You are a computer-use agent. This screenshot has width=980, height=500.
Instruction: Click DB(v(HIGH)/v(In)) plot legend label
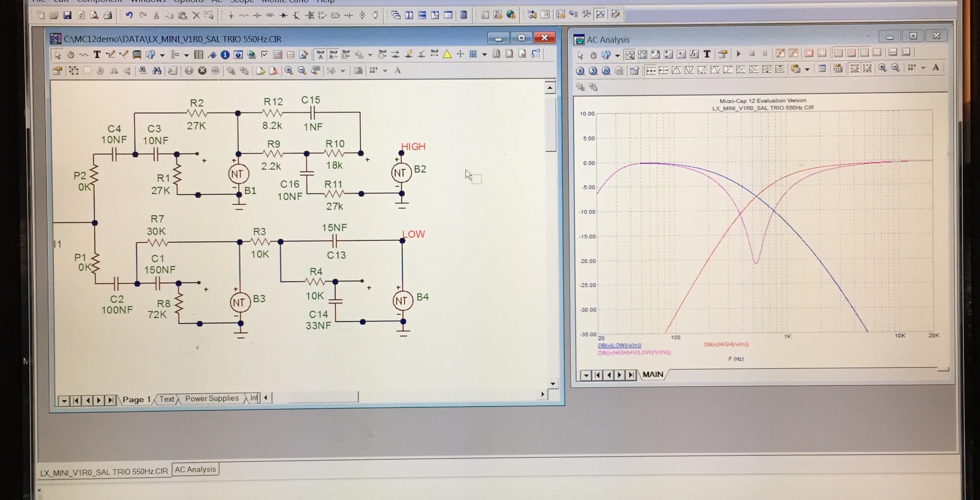[726, 344]
